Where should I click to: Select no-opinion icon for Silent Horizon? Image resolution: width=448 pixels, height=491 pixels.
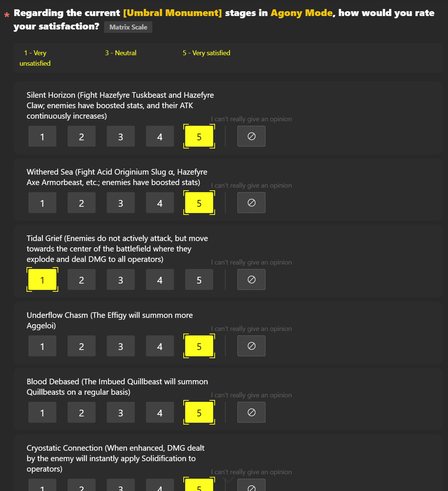point(251,136)
